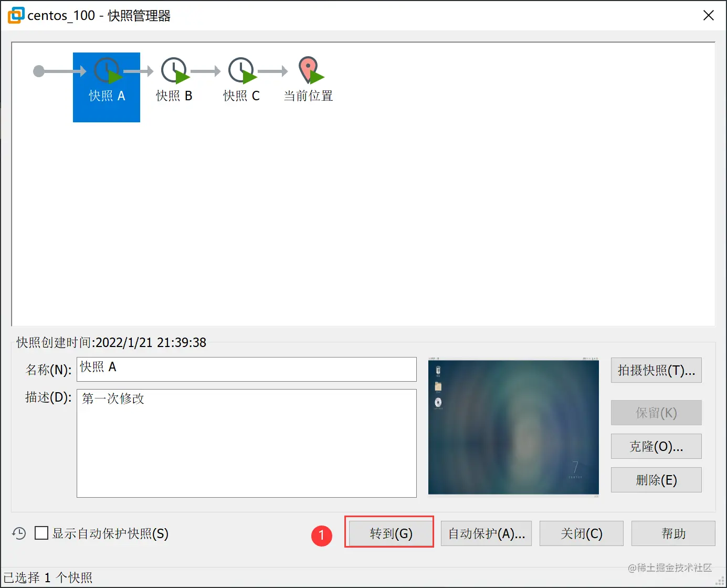The height and width of the screenshot is (588, 727).
Task: Click 删除(E) to remove snapshot
Action: pyautogui.click(x=656, y=479)
